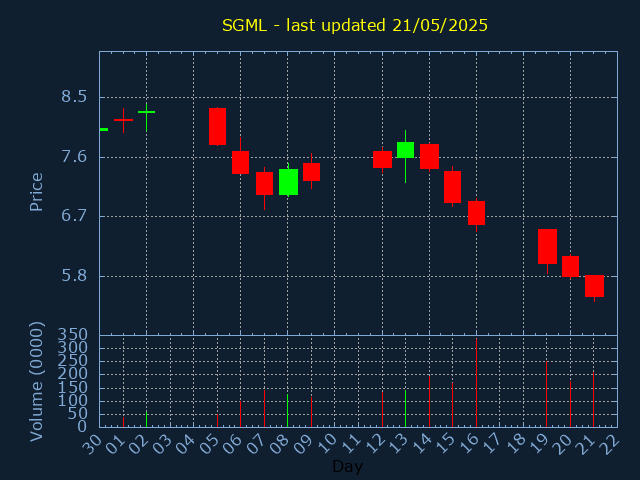Click the 'Price' axis label

pos(36,192)
